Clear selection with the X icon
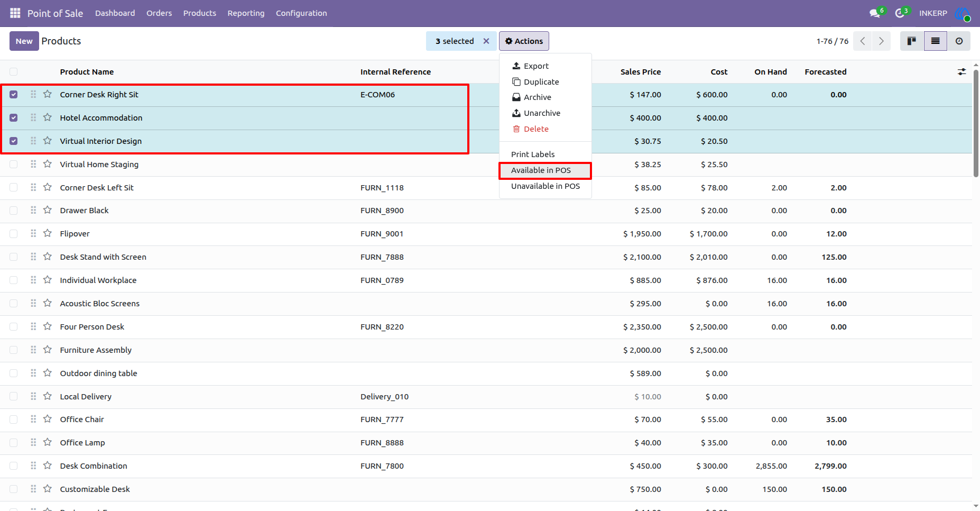This screenshot has height=511, width=980. click(486, 41)
